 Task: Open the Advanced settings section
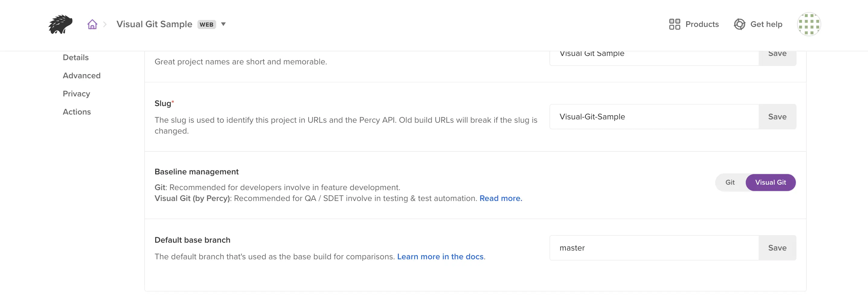82,76
